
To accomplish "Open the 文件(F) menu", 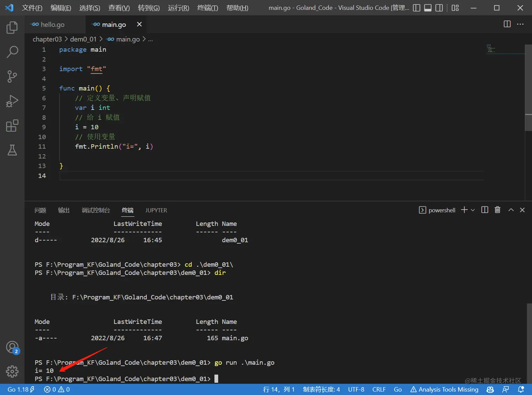I will click(32, 8).
